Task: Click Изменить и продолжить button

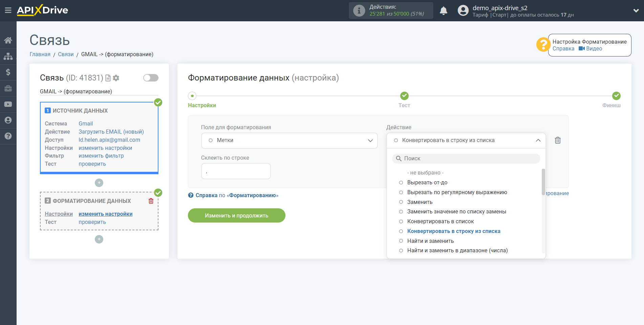Action: (236, 215)
